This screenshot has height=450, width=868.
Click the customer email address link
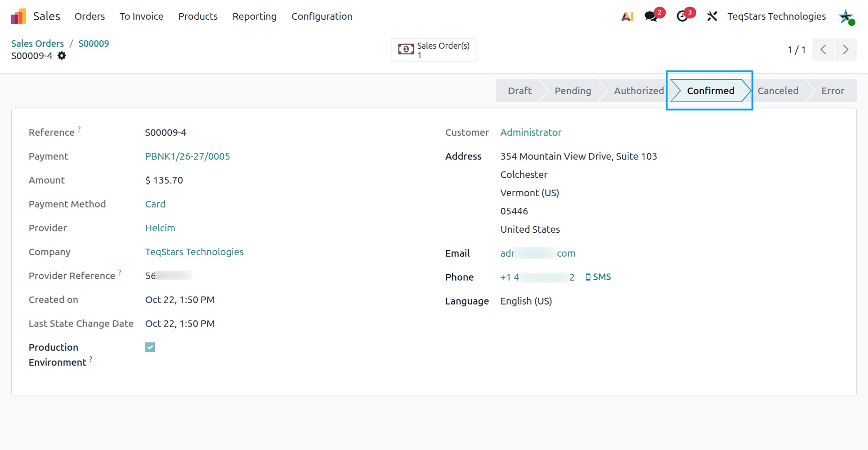pos(538,253)
